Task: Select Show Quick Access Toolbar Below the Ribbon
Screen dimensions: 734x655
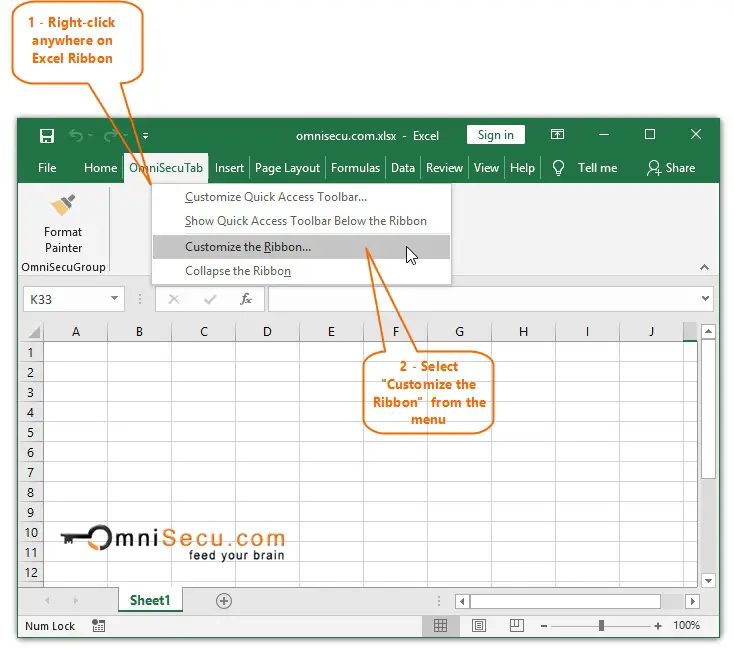Action: point(301,221)
